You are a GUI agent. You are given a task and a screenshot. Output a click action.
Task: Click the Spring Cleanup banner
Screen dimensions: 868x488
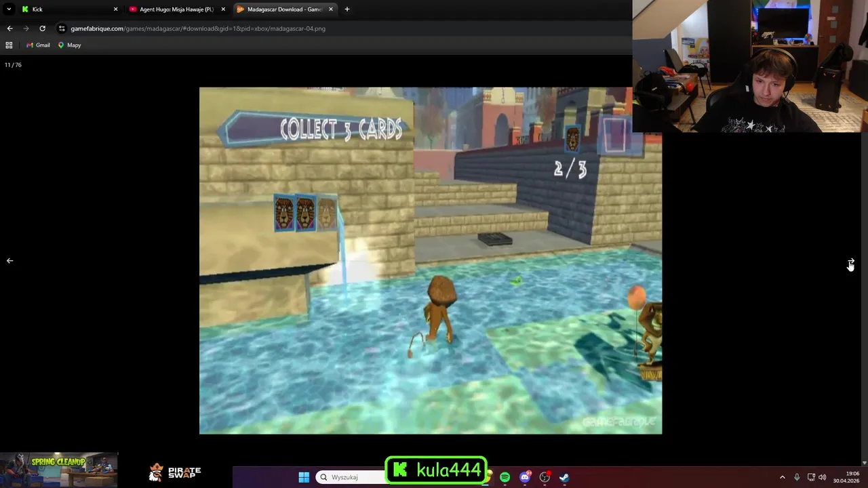(x=59, y=470)
